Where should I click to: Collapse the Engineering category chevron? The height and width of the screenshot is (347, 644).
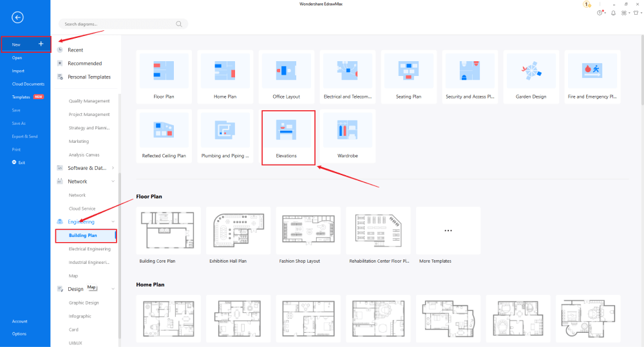pyautogui.click(x=113, y=221)
